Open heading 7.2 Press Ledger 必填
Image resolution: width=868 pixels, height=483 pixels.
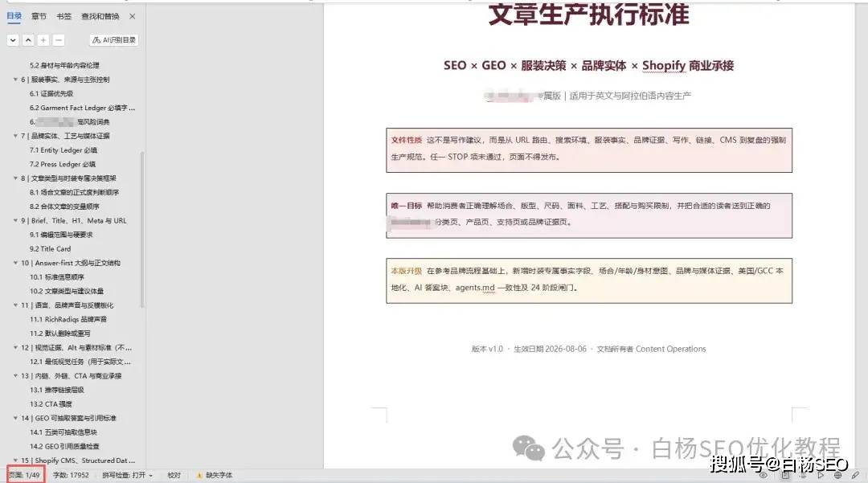coord(63,164)
